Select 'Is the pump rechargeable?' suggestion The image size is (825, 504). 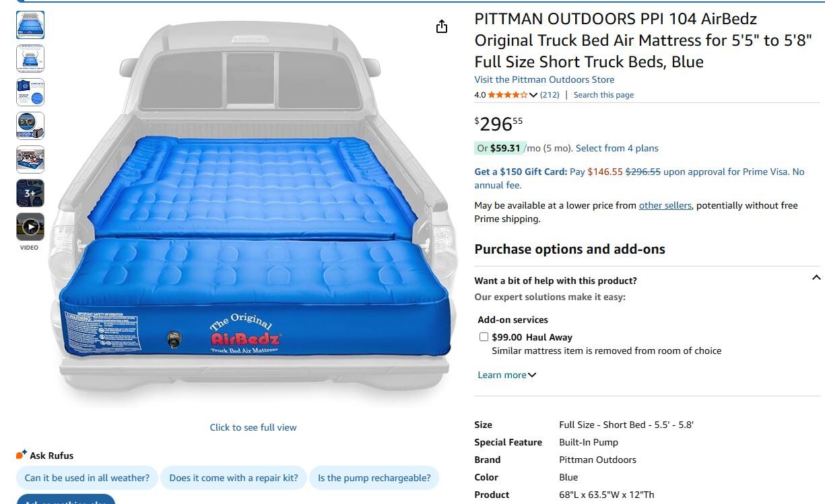(x=374, y=478)
